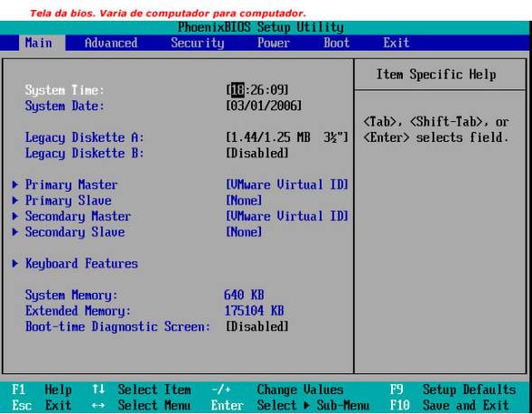Click the System Date label
The width and height of the screenshot is (532, 414).
(64, 106)
